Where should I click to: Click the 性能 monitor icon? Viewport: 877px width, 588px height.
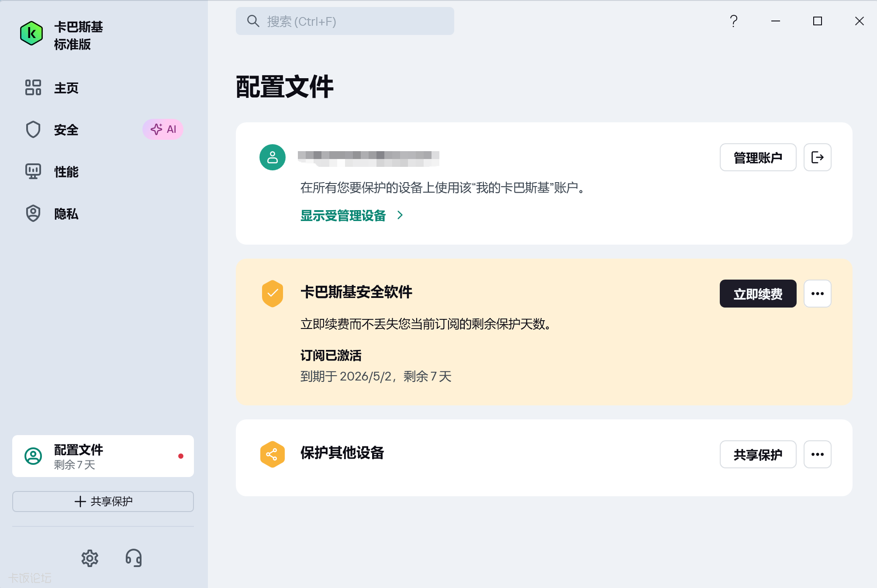tap(33, 171)
